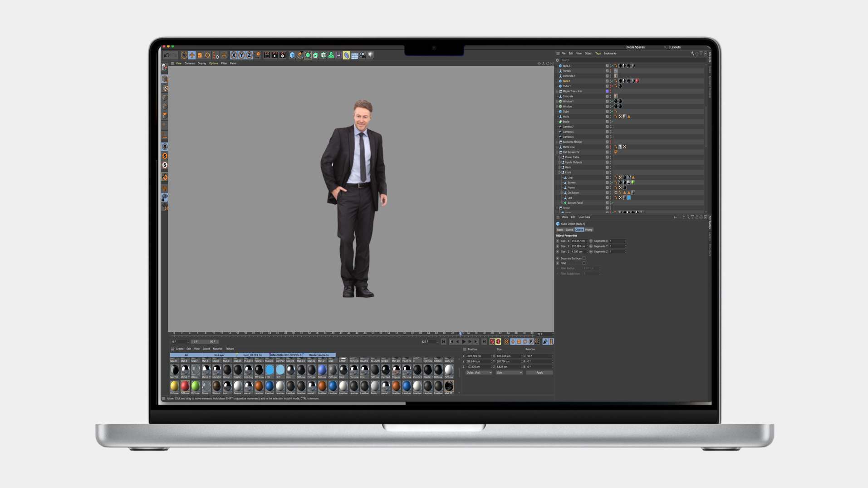Image resolution: width=868 pixels, height=488 pixels.
Task: Switch to Coord. tab in Attributes
Action: [569, 230]
